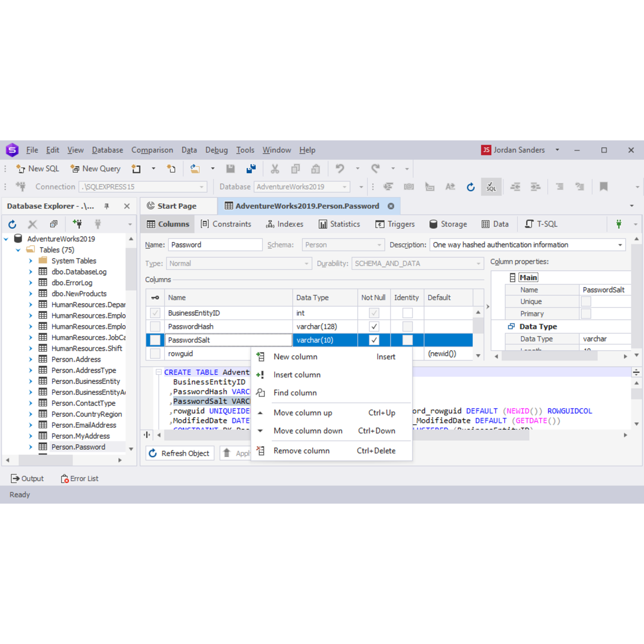Image resolution: width=644 pixels, height=644 pixels.
Task: Open a new database connection in Database Explorer
Action: 76,224
